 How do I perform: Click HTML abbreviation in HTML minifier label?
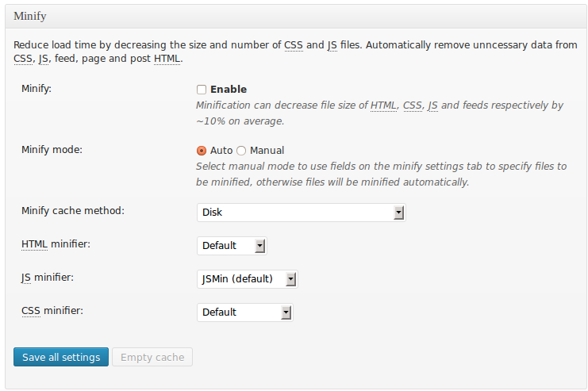pos(35,244)
